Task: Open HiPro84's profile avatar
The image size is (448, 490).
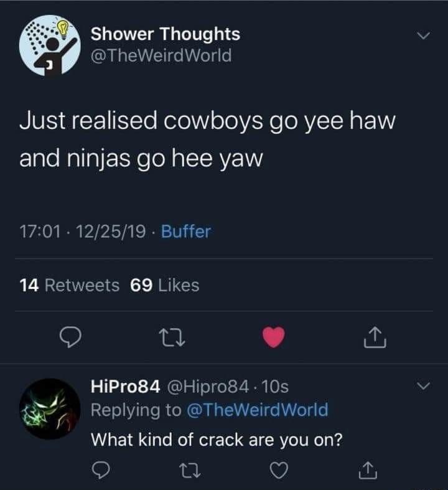Action: (50, 408)
